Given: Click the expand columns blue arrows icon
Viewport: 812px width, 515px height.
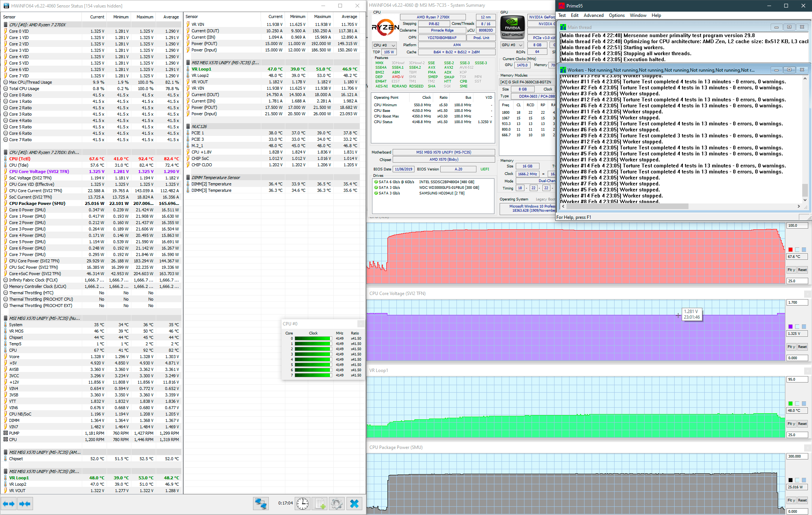Looking at the screenshot, I should [9, 504].
